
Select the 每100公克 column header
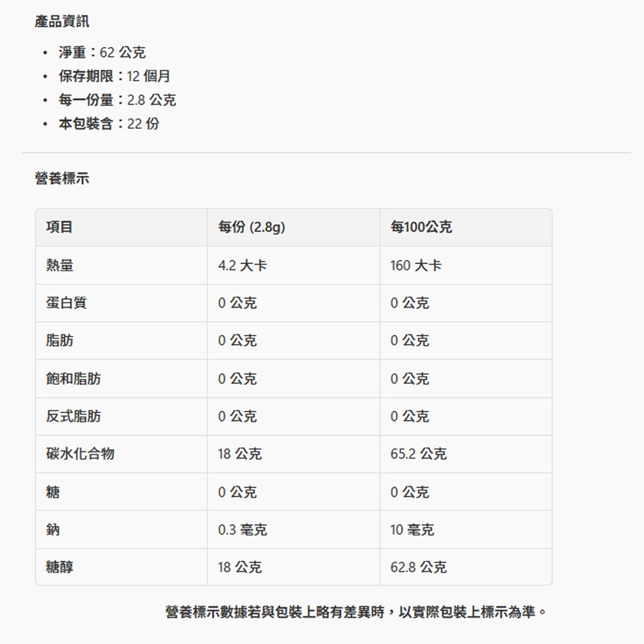pos(421,227)
